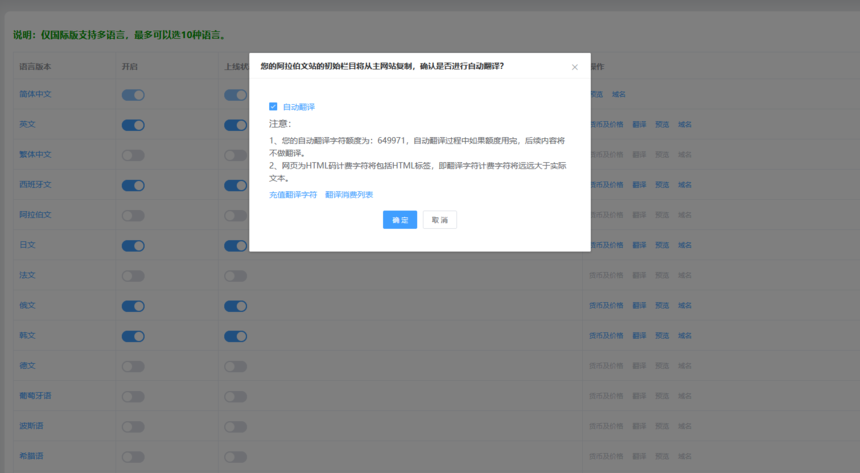The height and width of the screenshot is (473, 860).
Task: Click the 翻译 link in the 波斯语 row
Action: [x=639, y=426]
